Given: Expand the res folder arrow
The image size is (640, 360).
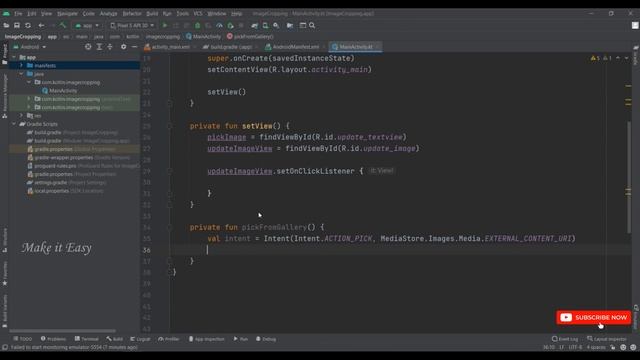Looking at the screenshot, I should pyautogui.click(x=22, y=116).
